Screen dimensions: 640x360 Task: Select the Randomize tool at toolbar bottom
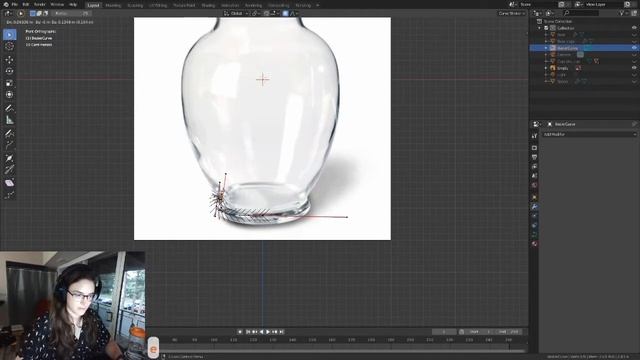tap(9, 195)
